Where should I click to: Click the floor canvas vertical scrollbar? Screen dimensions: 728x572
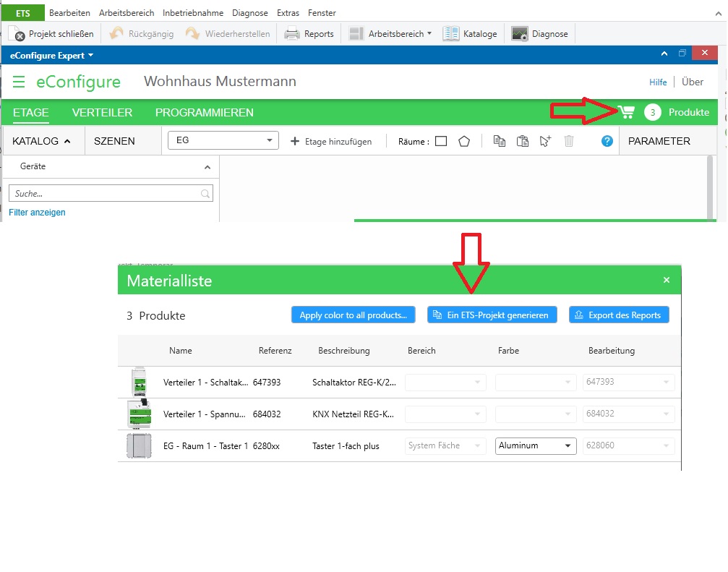click(709, 187)
